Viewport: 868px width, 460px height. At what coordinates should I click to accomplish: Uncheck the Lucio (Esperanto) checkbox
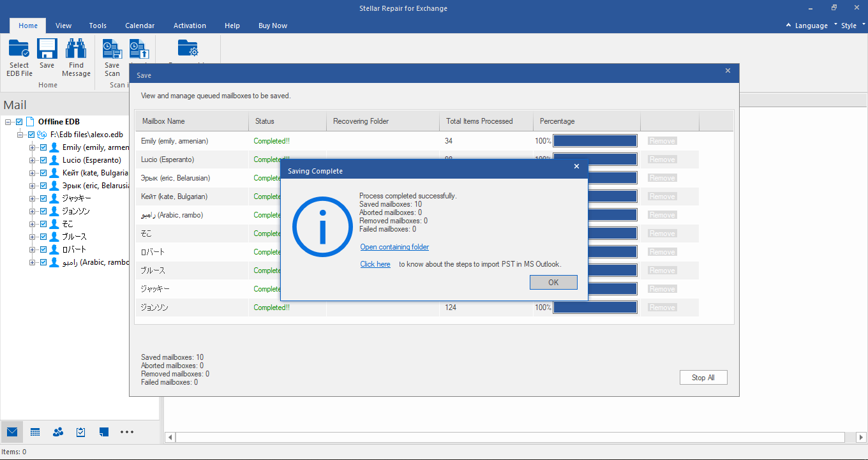tap(43, 160)
